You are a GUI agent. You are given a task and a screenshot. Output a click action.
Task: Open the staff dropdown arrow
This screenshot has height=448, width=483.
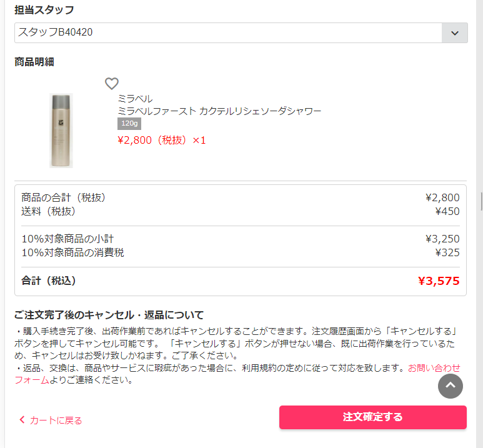(455, 32)
